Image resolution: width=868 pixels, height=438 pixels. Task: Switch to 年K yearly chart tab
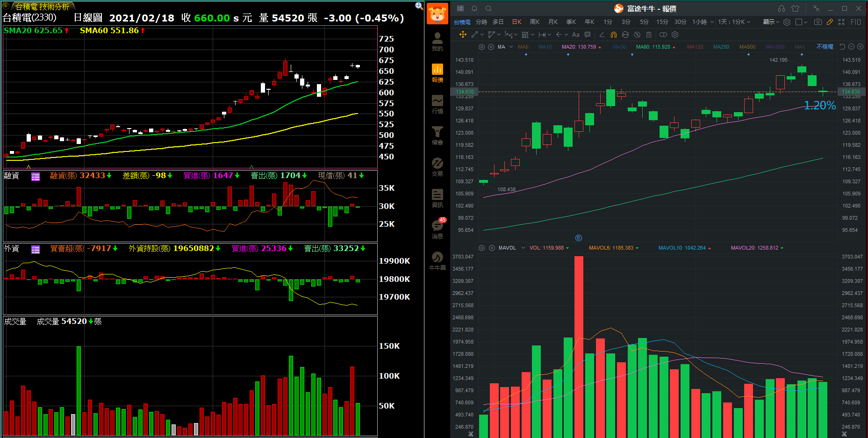tap(589, 22)
